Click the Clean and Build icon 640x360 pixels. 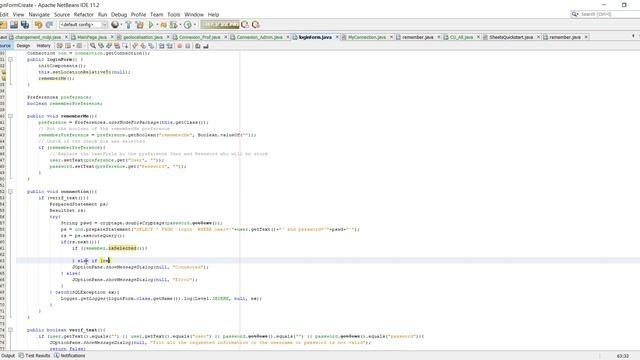pos(139,25)
